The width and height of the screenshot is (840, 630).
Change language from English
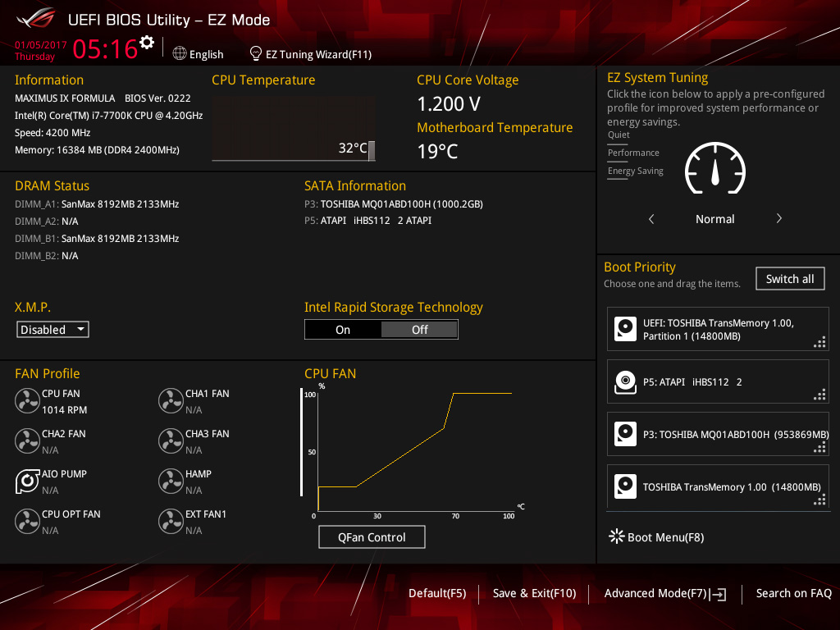tap(206, 54)
